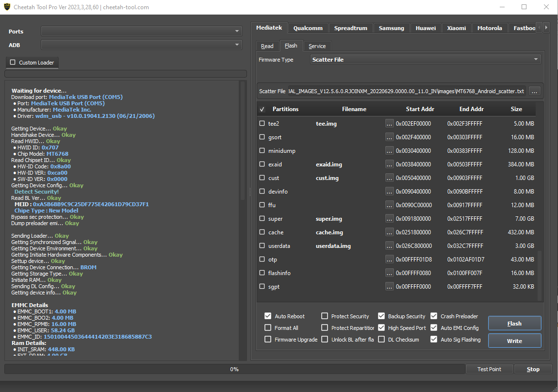Viewport: 558px width, 392px height.
Task: Switch to the Samsung tab
Action: coord(392,28)
